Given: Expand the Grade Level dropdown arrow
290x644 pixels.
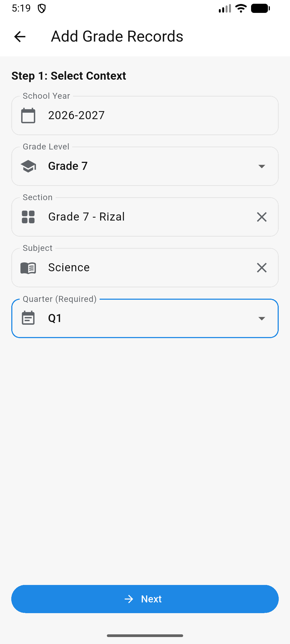Looking at the screenshot, I should 262,166.
